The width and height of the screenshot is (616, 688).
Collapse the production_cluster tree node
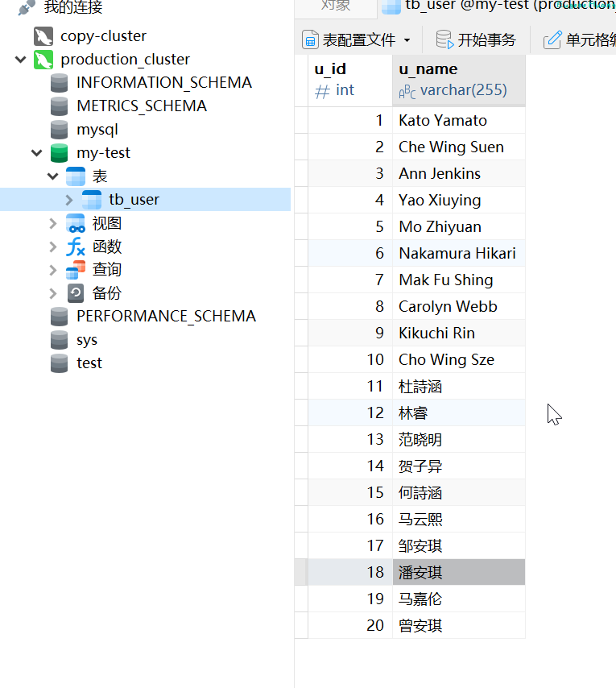pyautogui.click(x=21, y=60)
